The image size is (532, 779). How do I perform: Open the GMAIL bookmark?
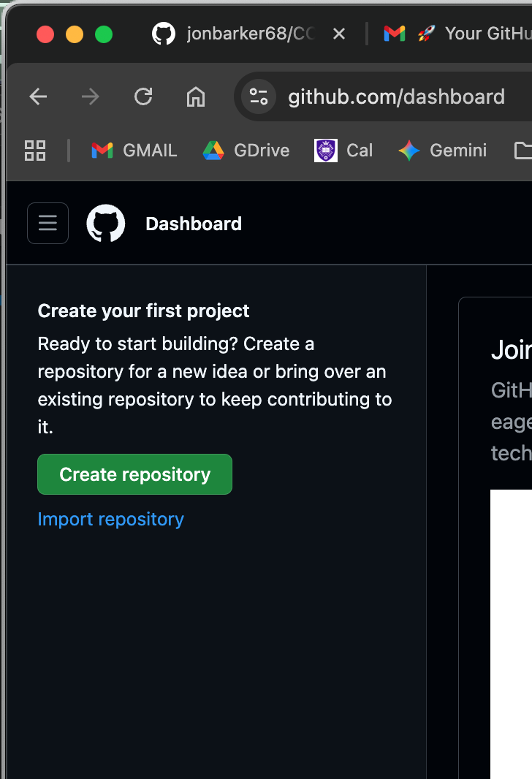click(x=134, y=151)
